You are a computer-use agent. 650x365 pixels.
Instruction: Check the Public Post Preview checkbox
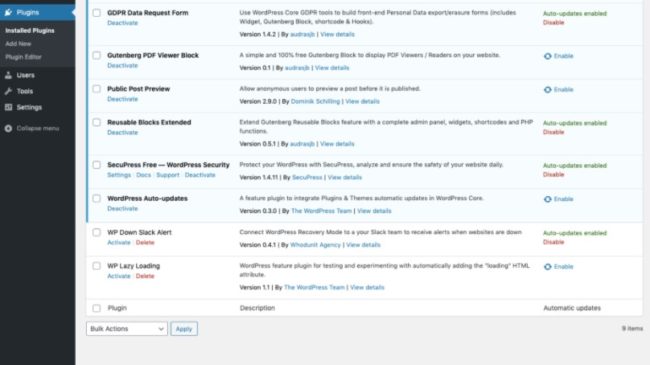tap(97, 89)
